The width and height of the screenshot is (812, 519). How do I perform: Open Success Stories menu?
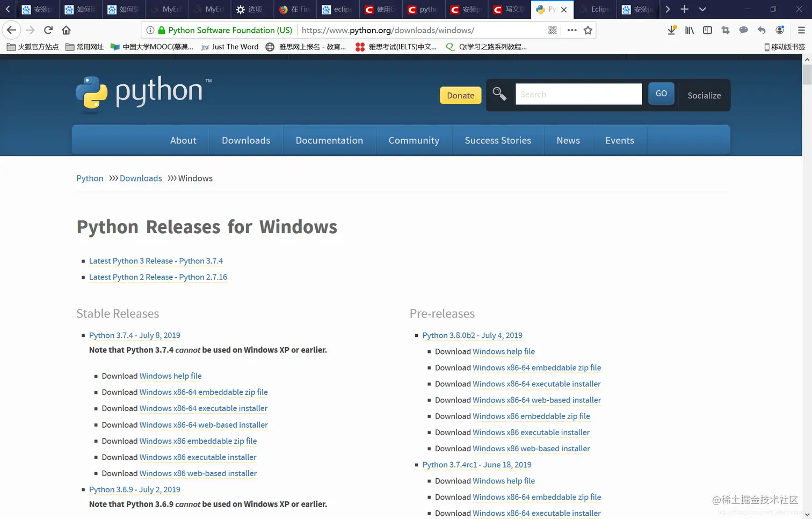[498, 140]
